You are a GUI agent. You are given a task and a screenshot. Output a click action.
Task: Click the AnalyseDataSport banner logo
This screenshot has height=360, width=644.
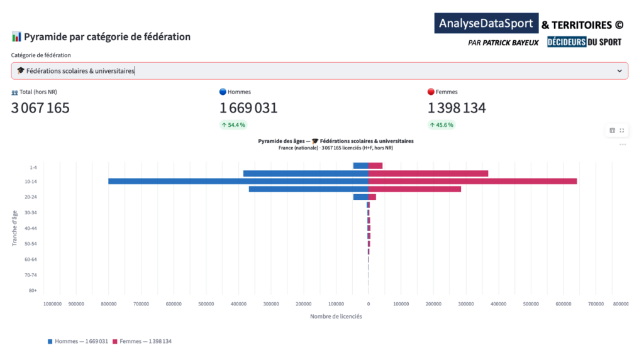tap(486, 24)
